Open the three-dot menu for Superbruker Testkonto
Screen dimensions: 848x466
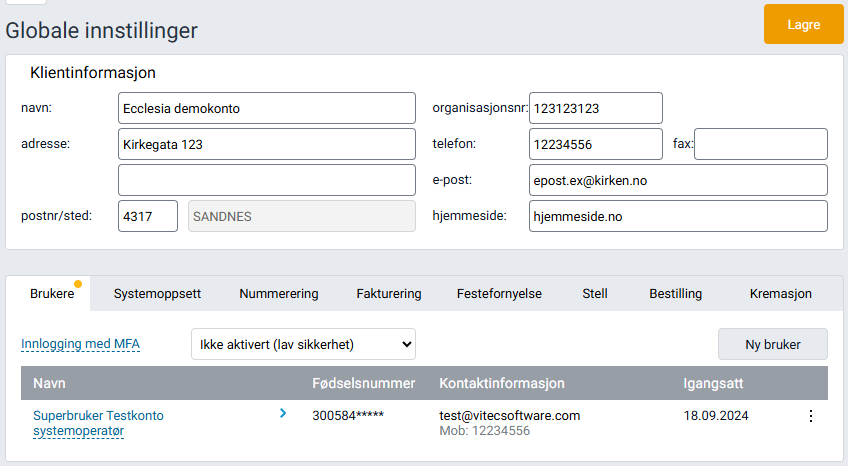coord(811,416)
